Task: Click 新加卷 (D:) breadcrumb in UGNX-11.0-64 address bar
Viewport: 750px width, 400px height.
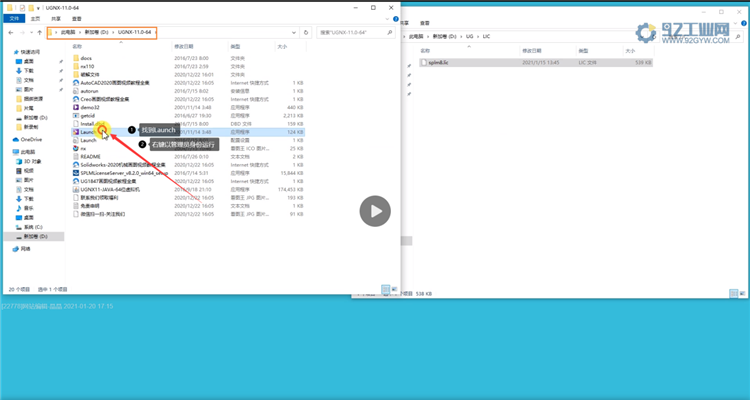Action: [x=97, y=33]
